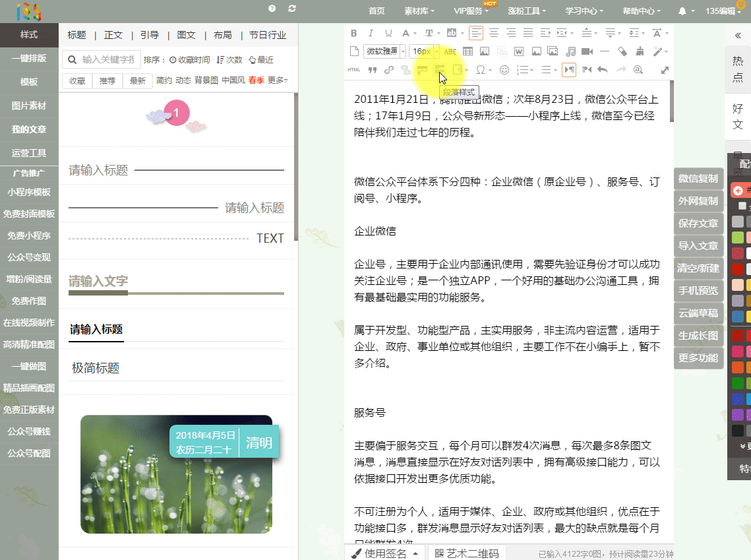The image size is (751, 560).
Task: Select 模板 in the left sidebar
Action: (x=29, y=82)
